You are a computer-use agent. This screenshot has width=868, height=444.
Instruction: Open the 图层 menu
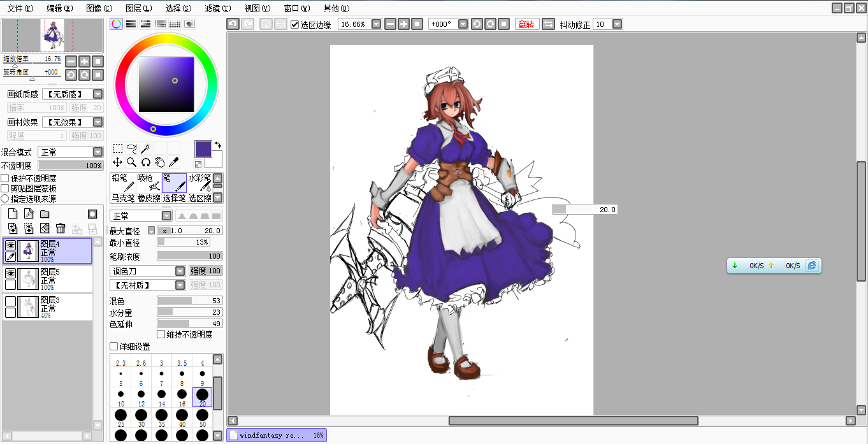coord(139,8)
